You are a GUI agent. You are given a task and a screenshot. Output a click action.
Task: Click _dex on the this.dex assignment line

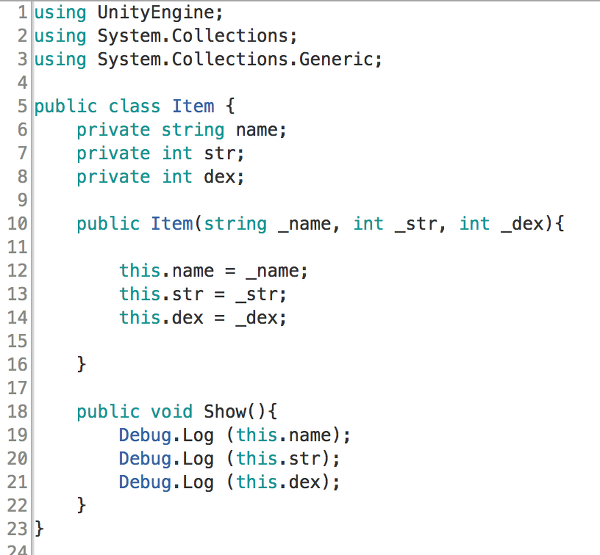click(256, 318)
